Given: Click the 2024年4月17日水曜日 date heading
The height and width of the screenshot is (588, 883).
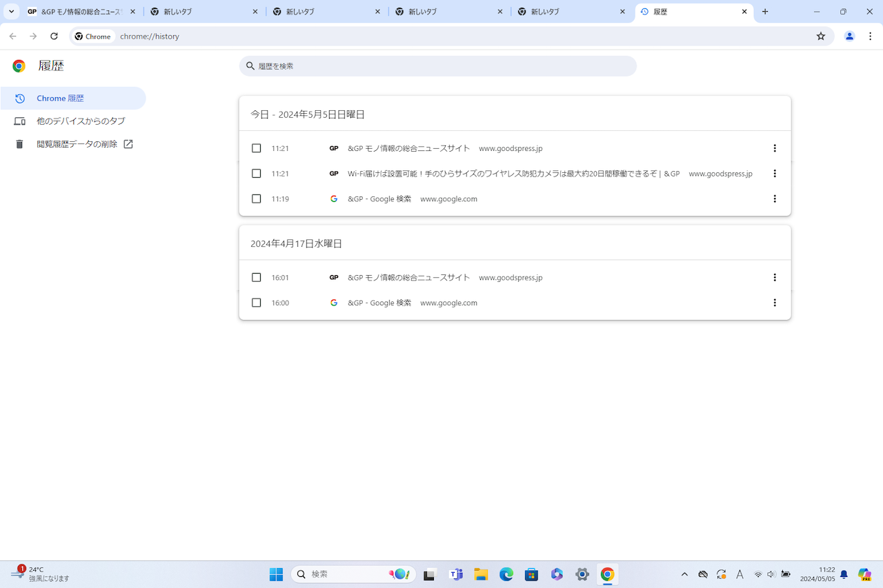Looking at the screenshot, I should click(x=296, y=244).
